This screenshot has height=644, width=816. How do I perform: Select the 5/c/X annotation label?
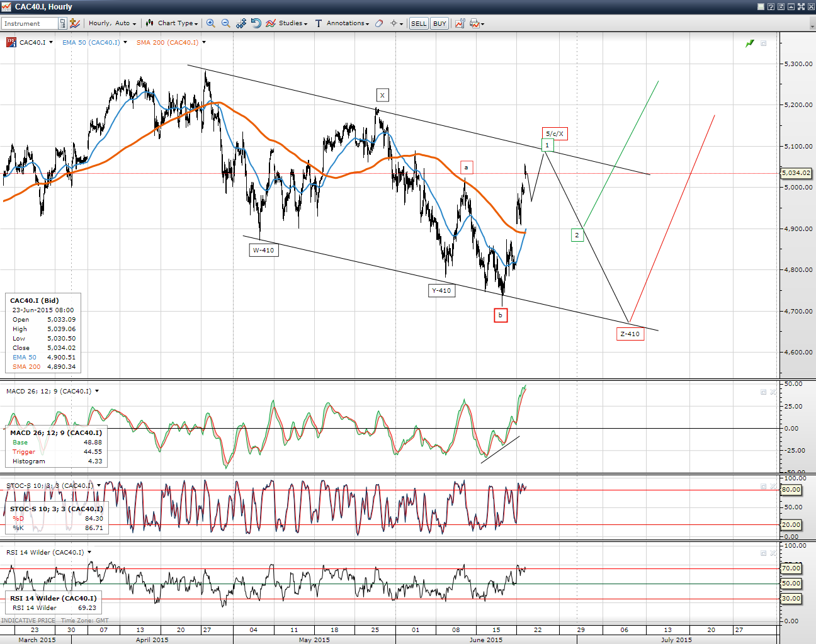pyautogui.click(x=555, y=133)
